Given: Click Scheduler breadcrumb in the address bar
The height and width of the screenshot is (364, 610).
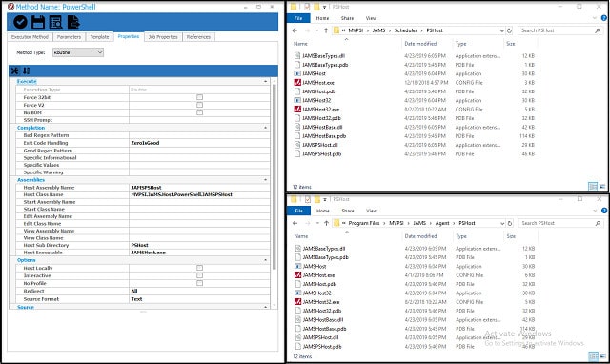Looking at the screenshot, I should click(406, 30).
